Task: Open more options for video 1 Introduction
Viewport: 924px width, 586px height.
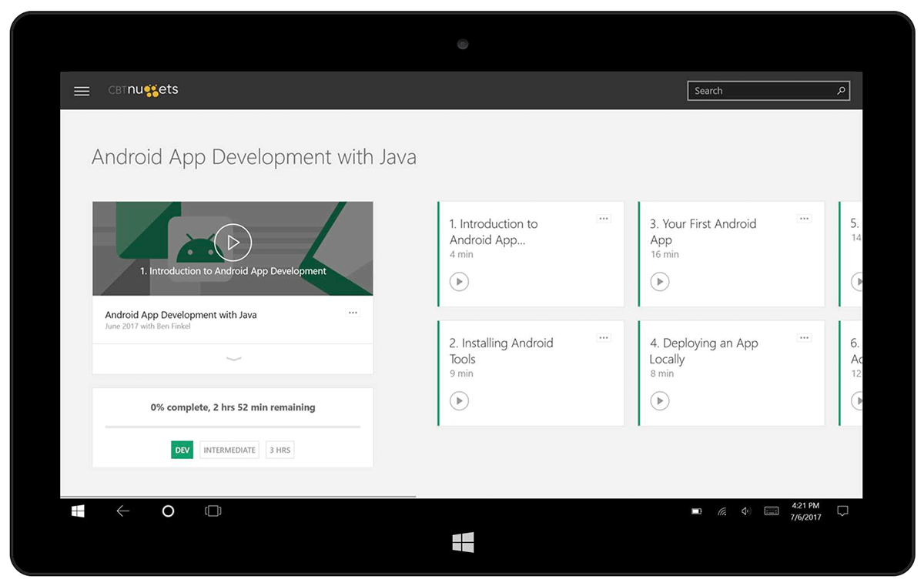Action: pyautogui.click(x=604, y=219)
